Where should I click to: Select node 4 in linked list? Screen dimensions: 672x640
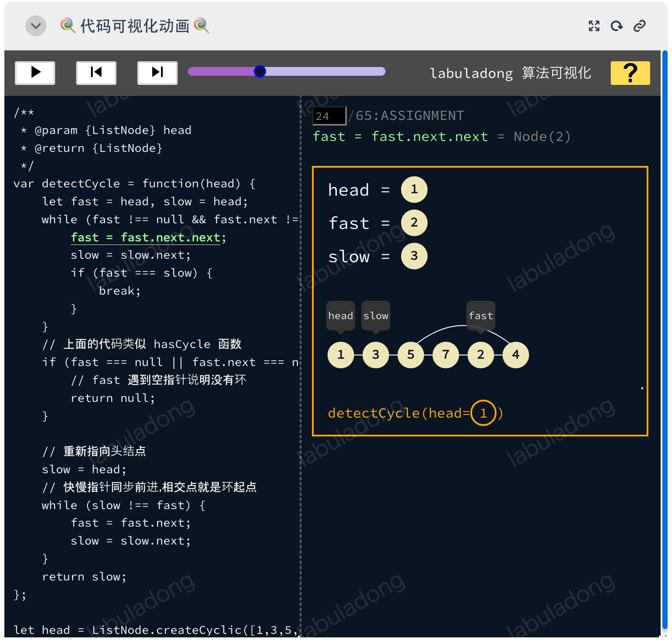515,355
